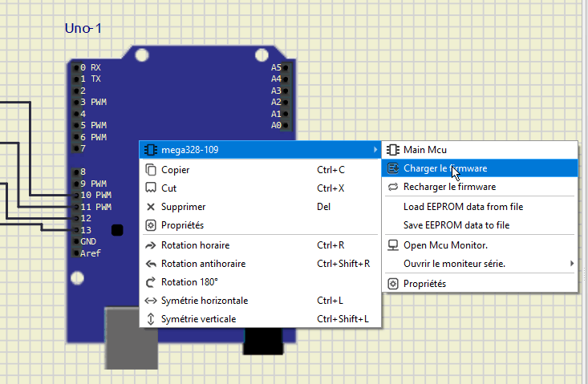Click the black reset button on the board

click(117, 230)
